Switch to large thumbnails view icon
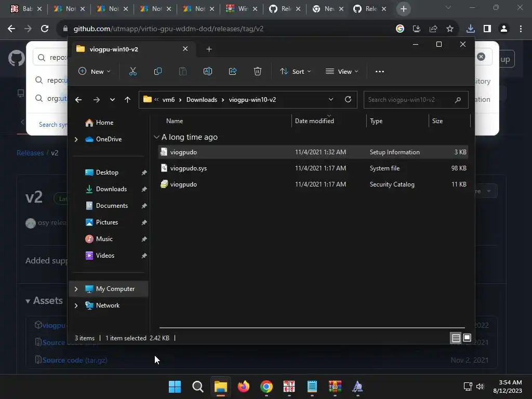The image size is (532, 399). click(x=467, y=338)
